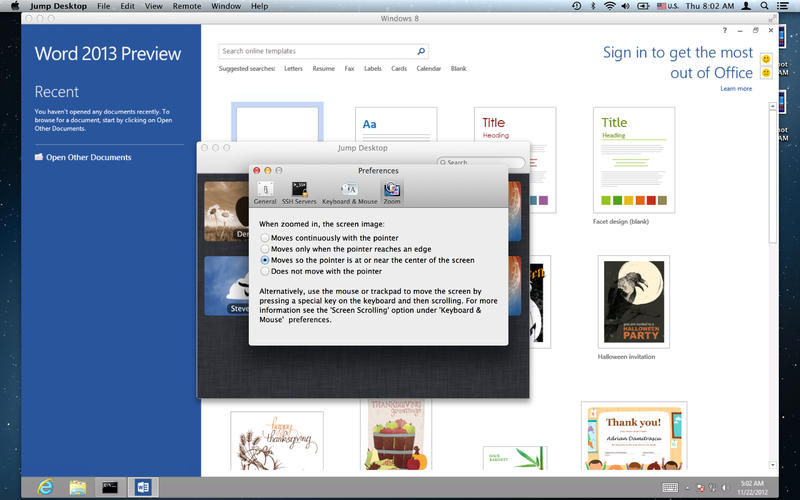Select the Facet design (blank) template

tap(634, 160)
